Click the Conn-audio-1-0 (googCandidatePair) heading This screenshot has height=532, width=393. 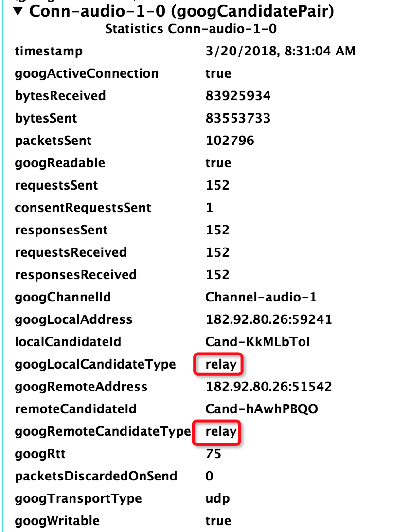(181, 12)
